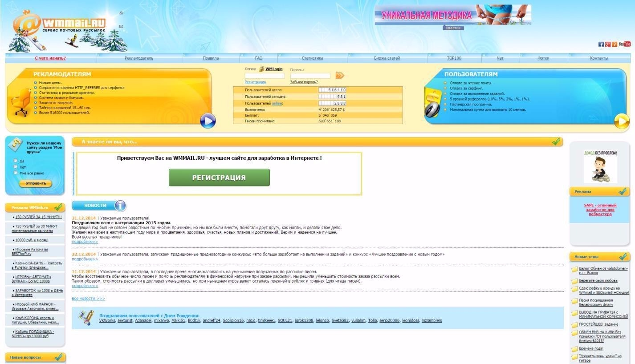Open the FAQ menu item

258,58
